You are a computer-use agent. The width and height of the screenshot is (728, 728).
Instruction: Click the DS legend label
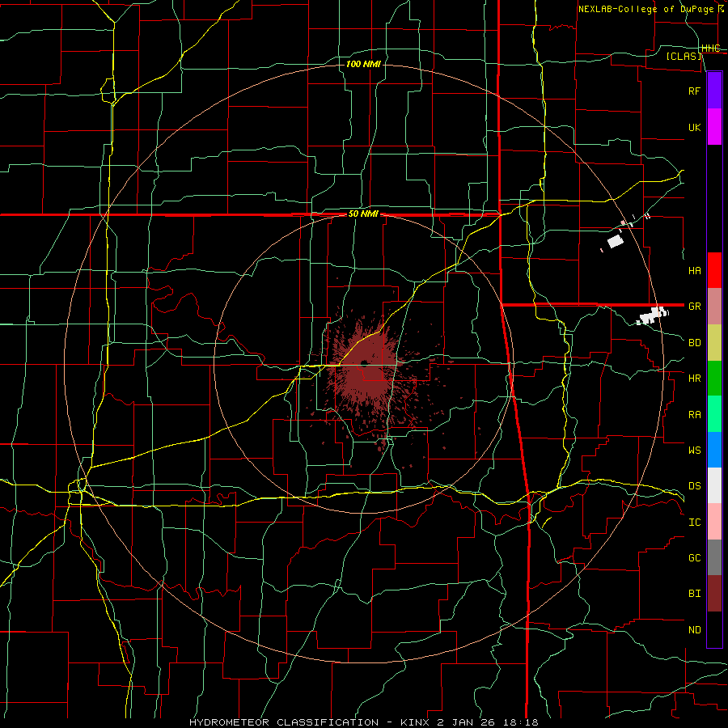pos(694,486)
